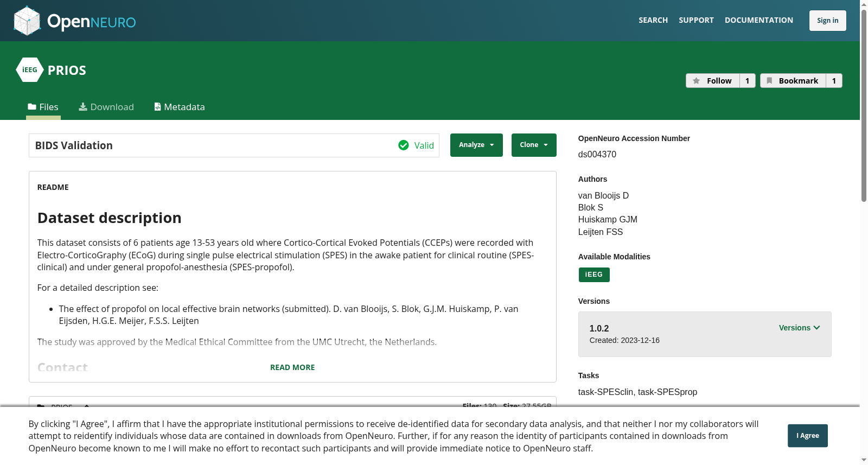Click the bookmark flag icon
The width and height of the screenshot is (868, 465).
click(x=769, y=81)
